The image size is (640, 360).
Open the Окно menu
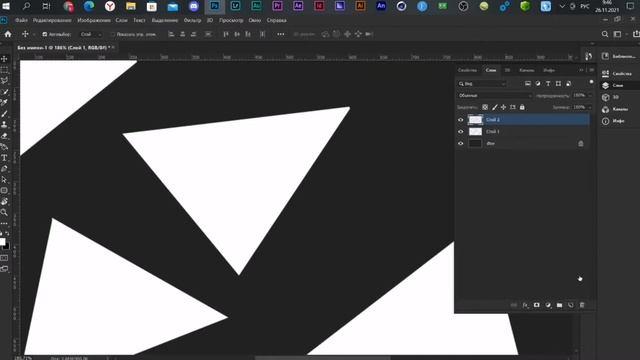click(x=255, y=20)
